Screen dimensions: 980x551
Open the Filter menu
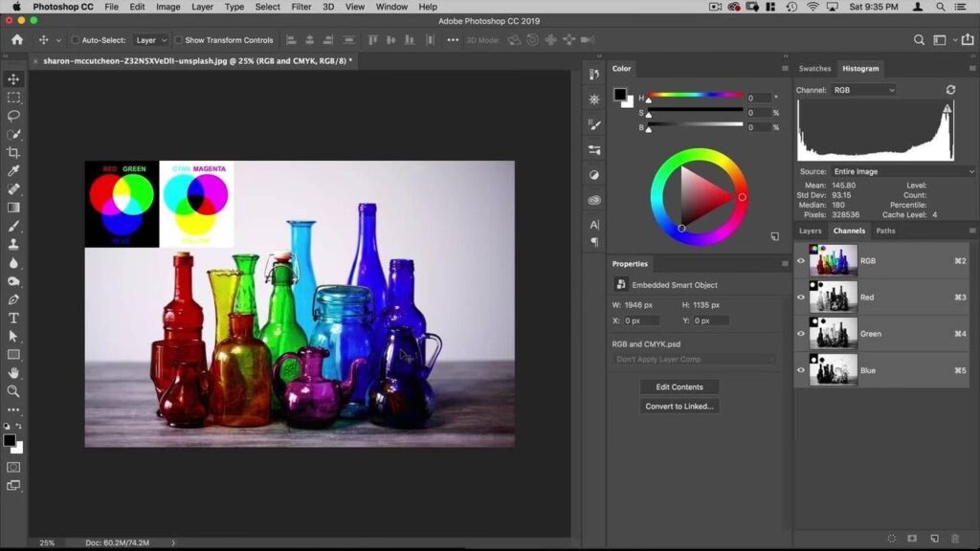pos(301,7)
